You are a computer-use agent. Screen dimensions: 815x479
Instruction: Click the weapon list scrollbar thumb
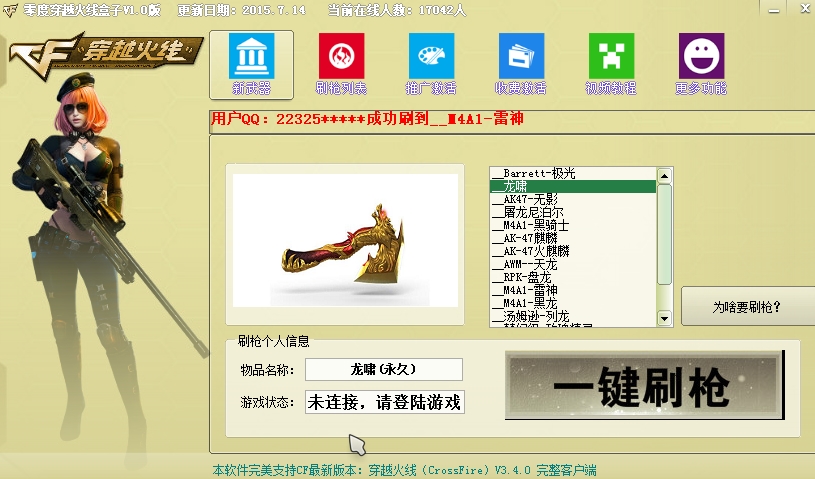point(664,234)
